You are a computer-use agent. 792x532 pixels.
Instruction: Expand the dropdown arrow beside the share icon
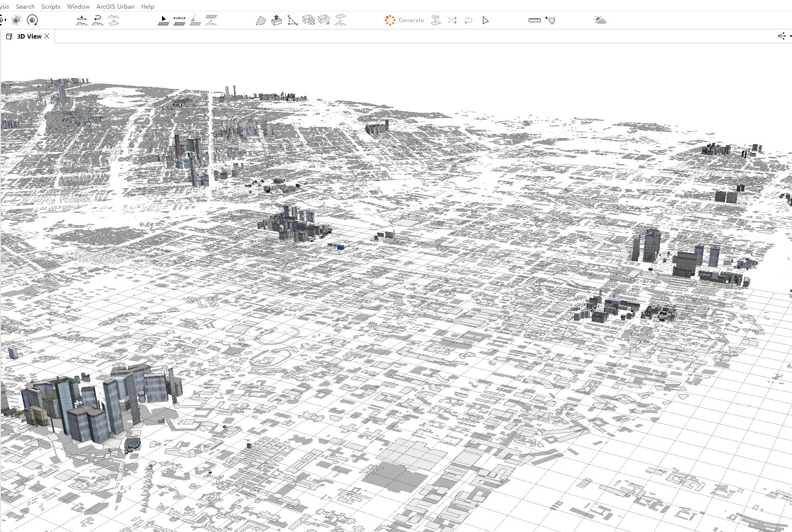click(x=790, y=36)
